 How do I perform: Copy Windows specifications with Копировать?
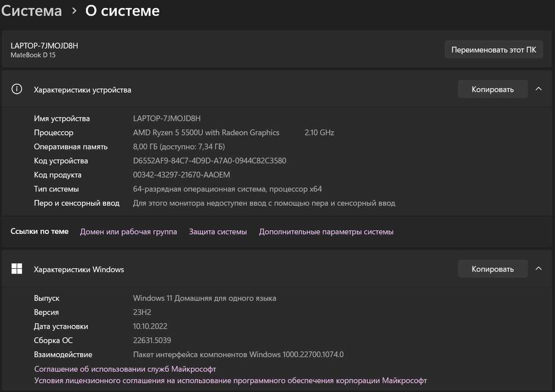(492, 269)
